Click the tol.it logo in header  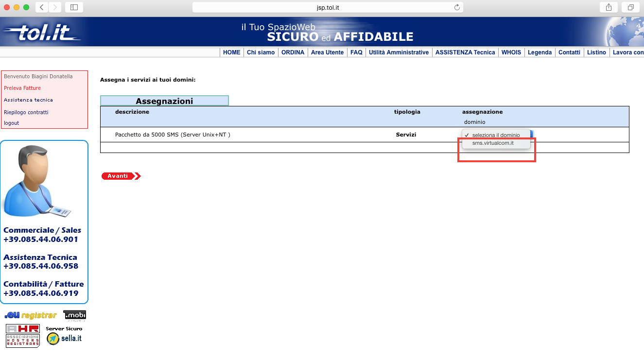(x=43, y=33)
